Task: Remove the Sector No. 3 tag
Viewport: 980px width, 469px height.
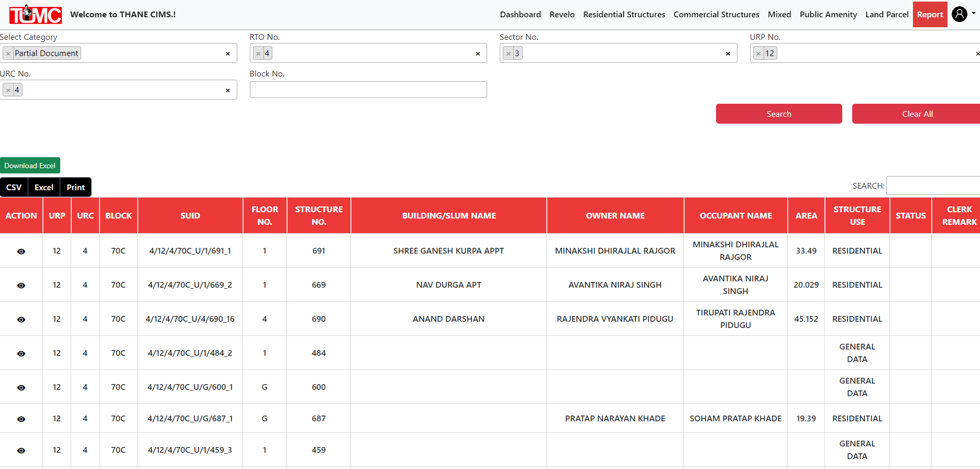Action: (x=509, y=53)
